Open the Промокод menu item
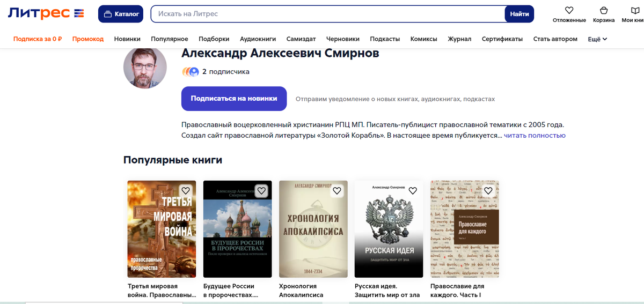 click(x=88, y=39)
